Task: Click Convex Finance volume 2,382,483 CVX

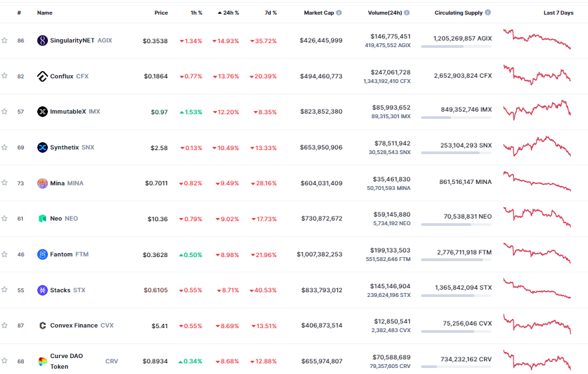Action: tap(390, 331)
